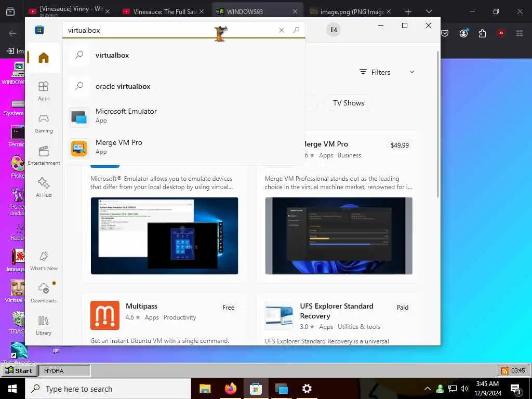This screenshot has width=532, height=399.
Task: Open the Merge VM Pro screenshot thumbnail
Action: point(339,236)
